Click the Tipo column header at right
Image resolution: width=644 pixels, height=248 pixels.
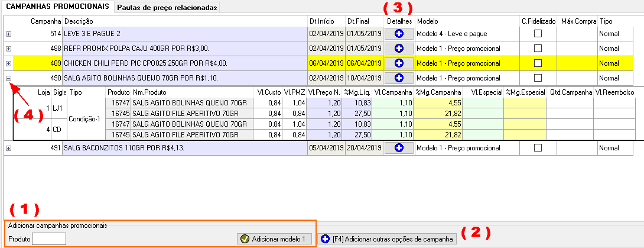pyautogui.click(x=614, y=21)
